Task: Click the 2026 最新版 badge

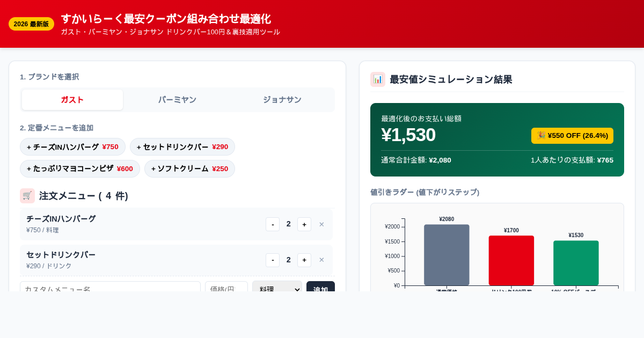Action: pos(31,24)
